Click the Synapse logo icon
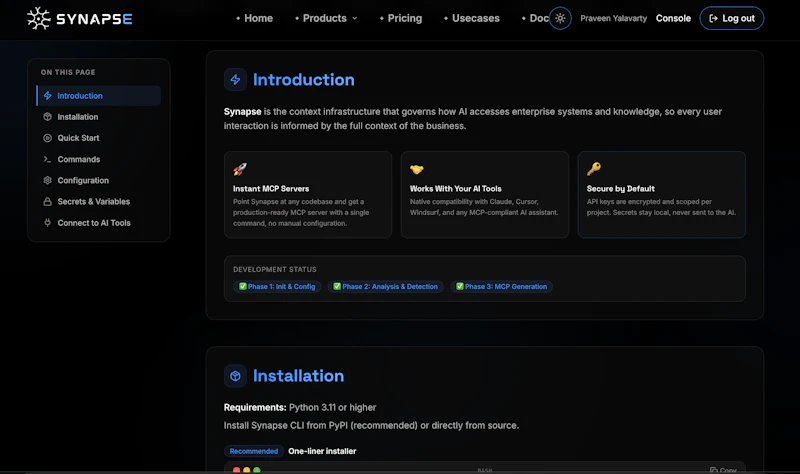 pos(39,18)
